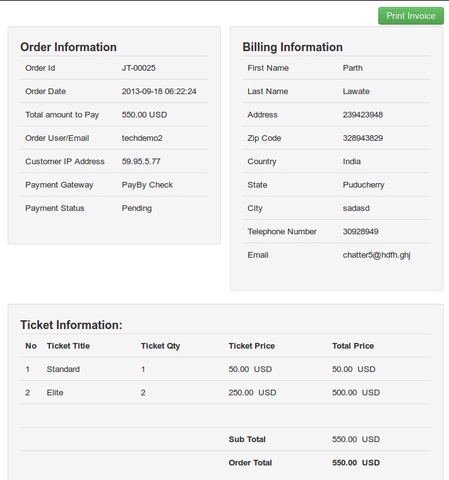Viewport: 449px width, 480px height.
Task: Click the Order Total amount 550.00 USD
Action: point(356,463)
